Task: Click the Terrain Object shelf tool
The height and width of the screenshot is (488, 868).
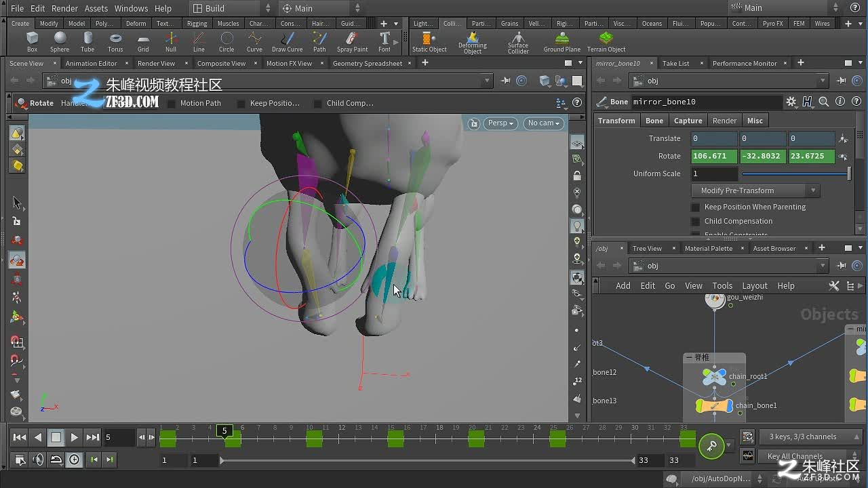Action: tap(606, 42)
